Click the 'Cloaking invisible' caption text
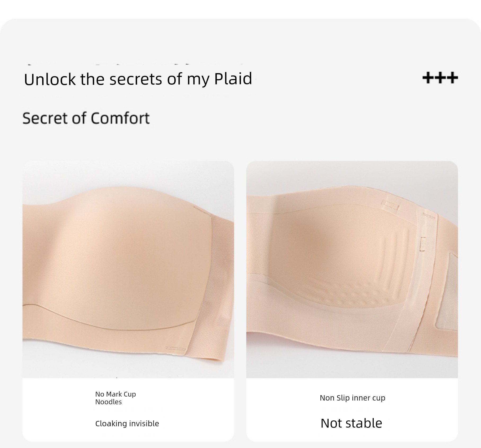Image resolution: width=481 pixels, height=448 pixels. click(127, 424)
